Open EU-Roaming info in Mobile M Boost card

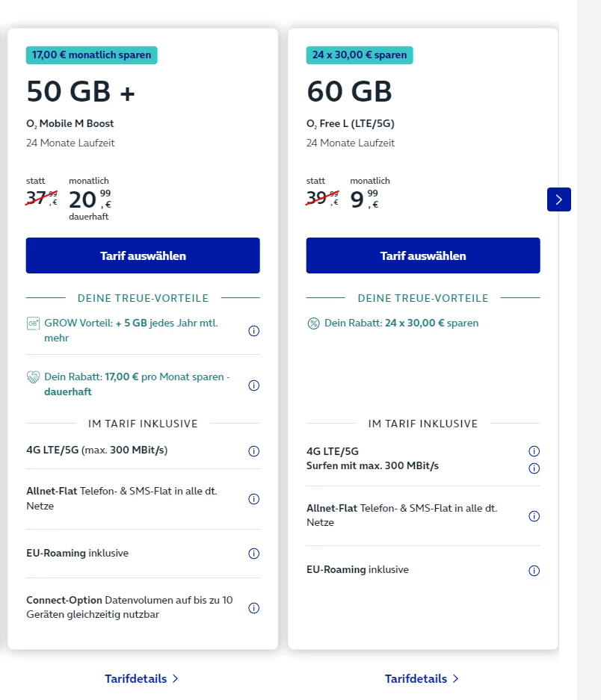[253, 554]
